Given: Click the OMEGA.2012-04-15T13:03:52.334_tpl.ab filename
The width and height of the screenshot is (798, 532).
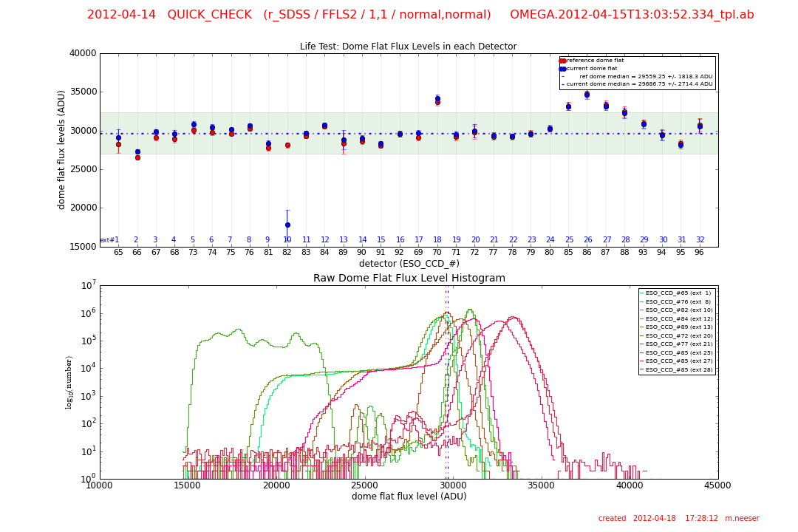Looking at the screenshot, I should click(632, 15).
